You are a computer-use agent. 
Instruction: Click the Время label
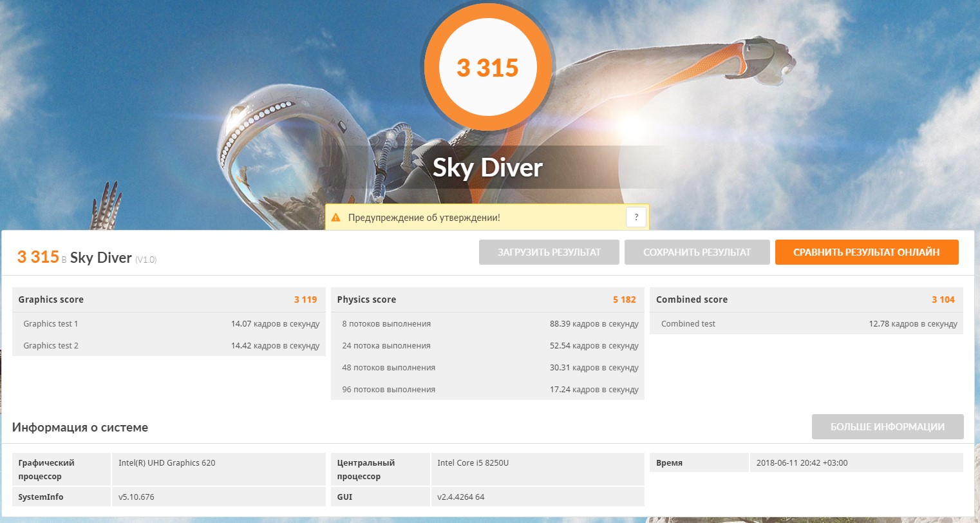click(x=669, y=462)
